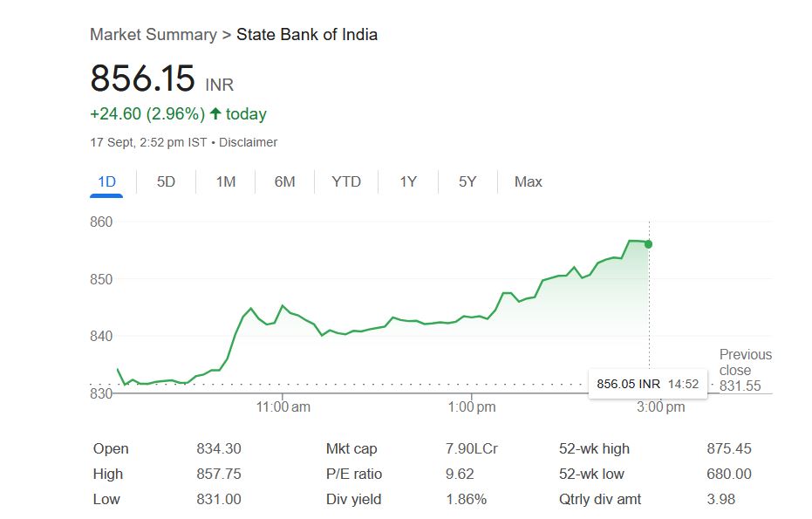Click the 856.05 INR chart tooltip
Screen dimensions: 812x519
(x=647, y=384)
